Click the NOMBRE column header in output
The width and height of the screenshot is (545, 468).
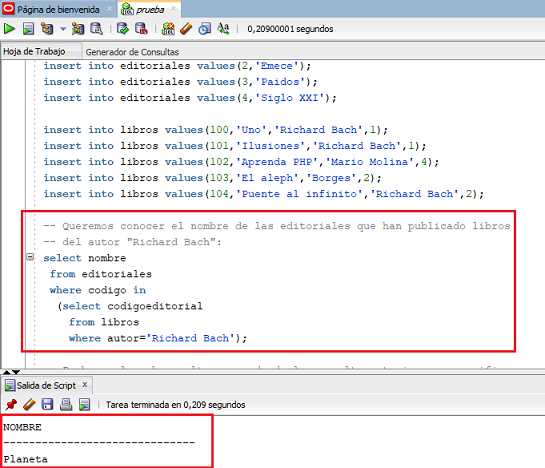click(22, 427)
